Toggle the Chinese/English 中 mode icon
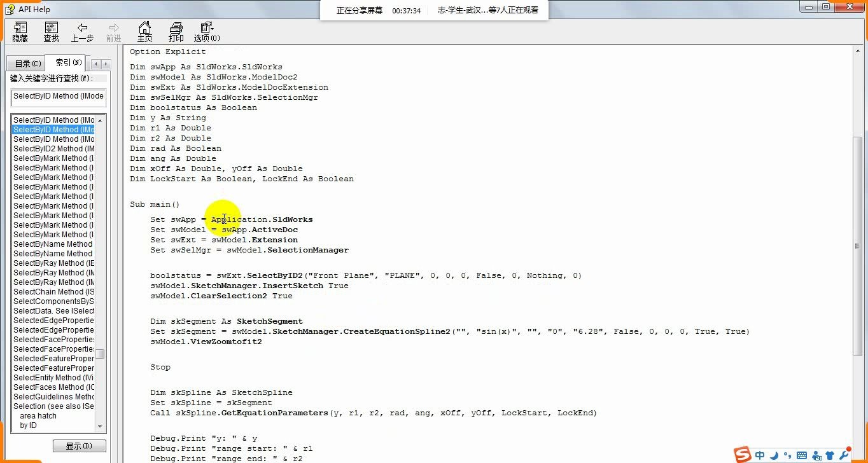This screenshot has width=868, height=463. 760,455
